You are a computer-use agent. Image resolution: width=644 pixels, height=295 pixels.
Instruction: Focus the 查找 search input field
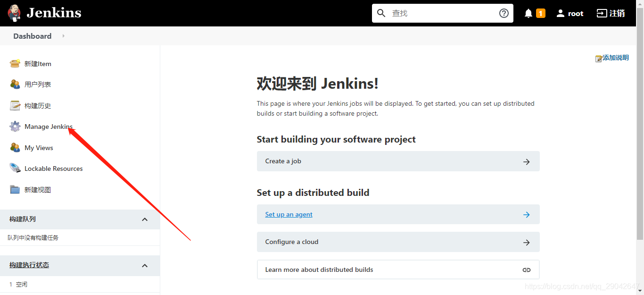coord(443,13)
